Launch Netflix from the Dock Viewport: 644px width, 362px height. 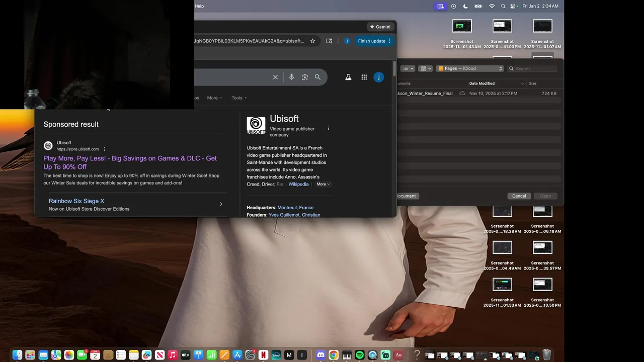tap(263, 355)
